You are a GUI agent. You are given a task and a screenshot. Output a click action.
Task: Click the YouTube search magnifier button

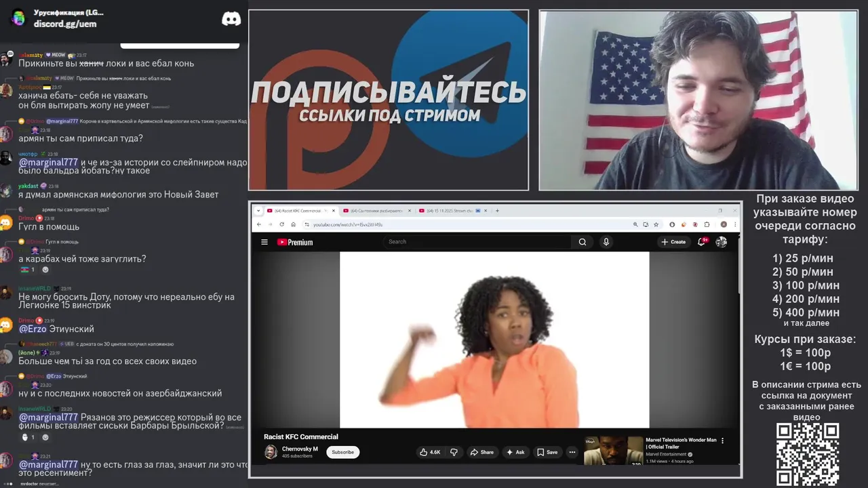coord(582,242)
